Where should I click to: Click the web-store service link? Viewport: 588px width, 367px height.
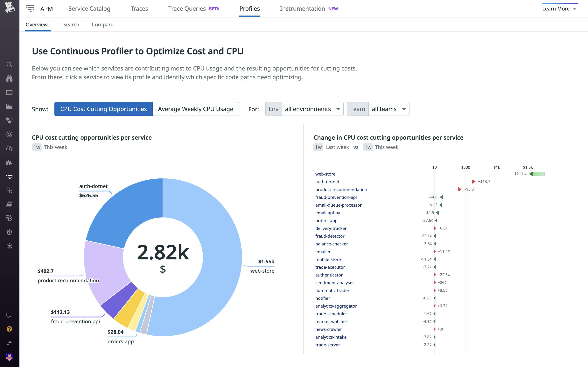[325, 174]
